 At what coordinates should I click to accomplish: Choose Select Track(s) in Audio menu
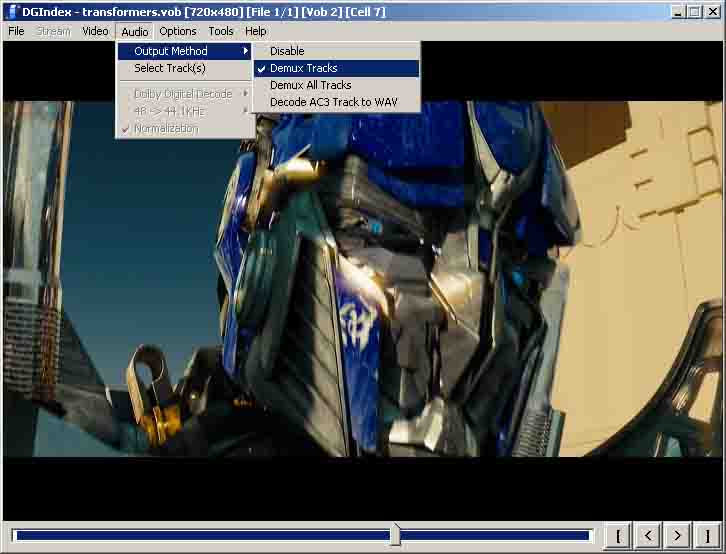tap(185, 68)
